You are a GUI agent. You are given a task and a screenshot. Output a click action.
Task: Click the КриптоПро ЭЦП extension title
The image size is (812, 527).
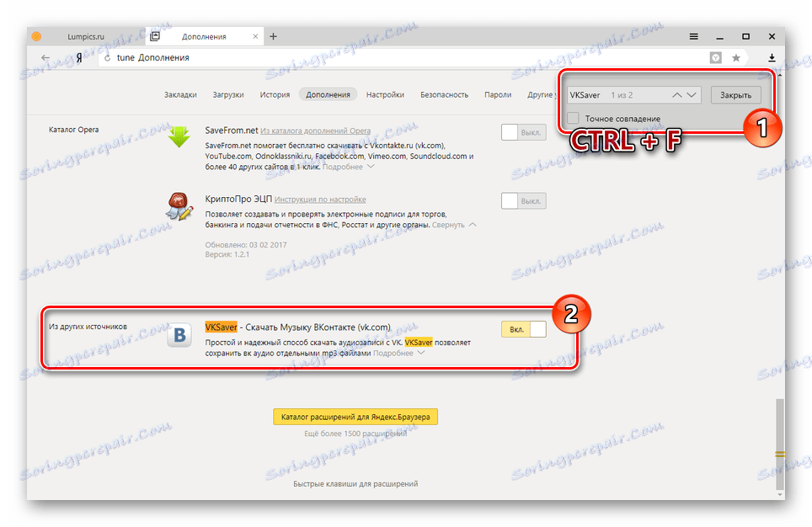238,199
